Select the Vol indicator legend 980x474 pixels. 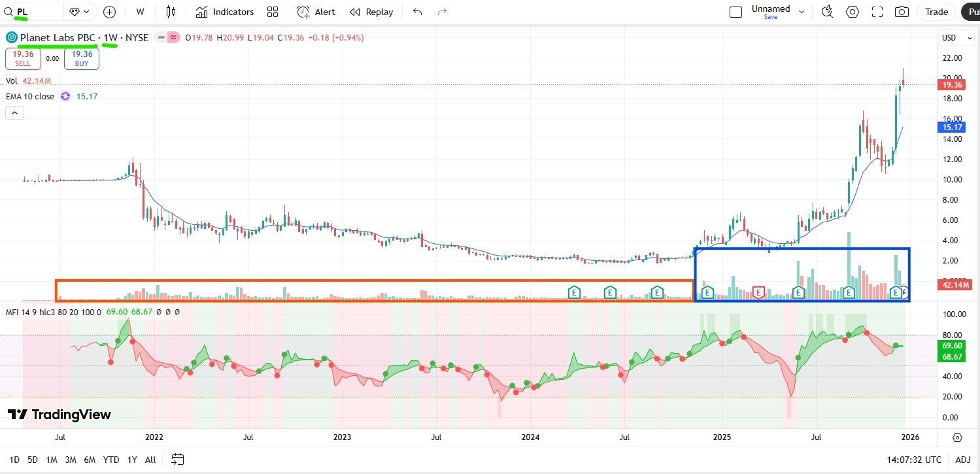(x=12, y=80)
